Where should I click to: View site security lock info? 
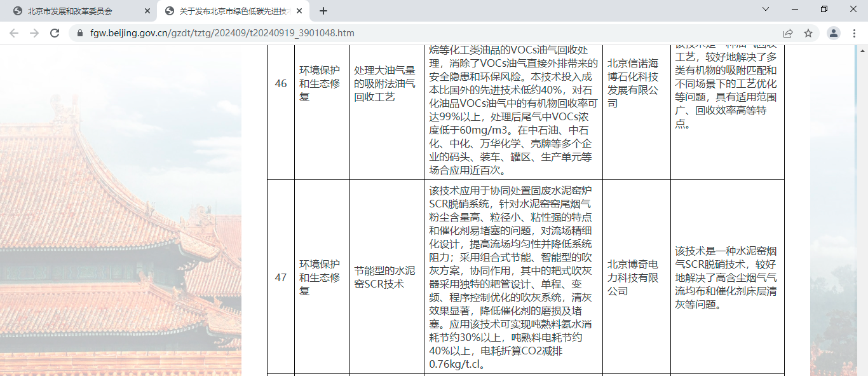pyautogui.click(x=79, y=33)
